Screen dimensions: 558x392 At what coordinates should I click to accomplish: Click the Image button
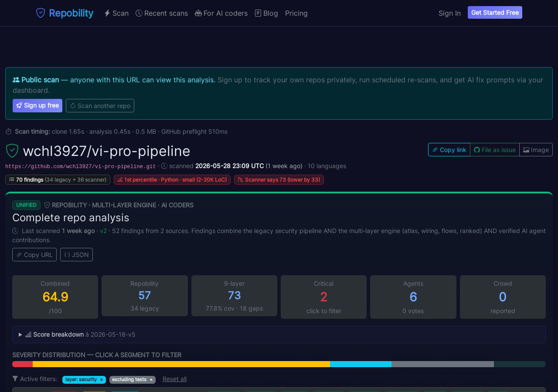[536, 149]
